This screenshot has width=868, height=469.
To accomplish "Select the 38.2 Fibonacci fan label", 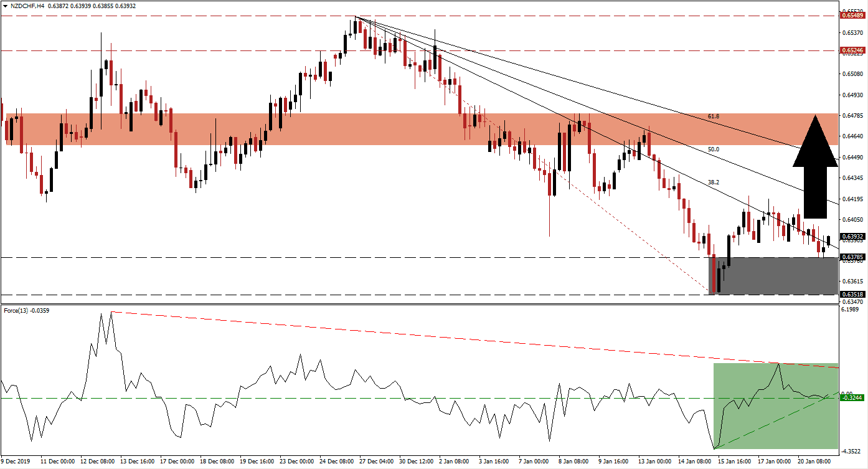I will tap(714, 182).
